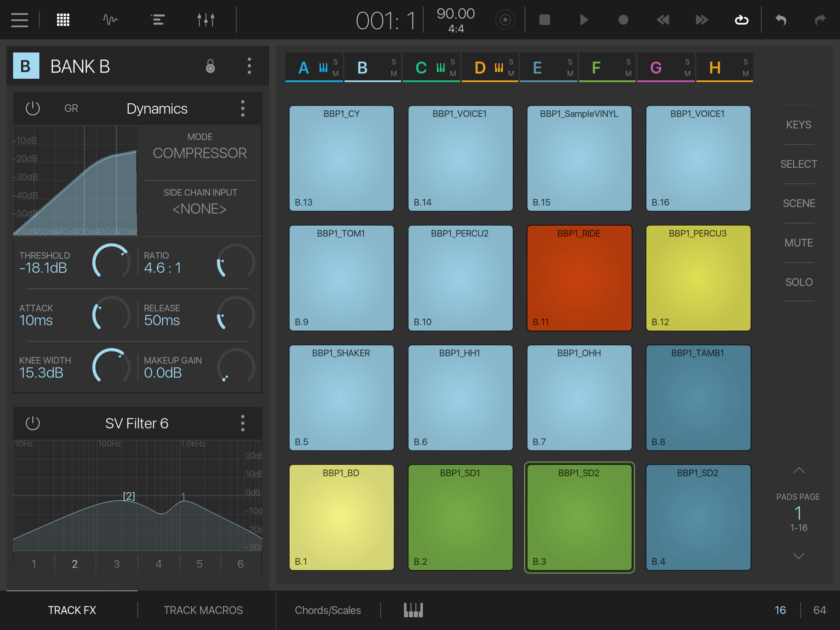Switch to the TRACK MACROS tab
Viewport: 840px width, 630px height.
203,610
